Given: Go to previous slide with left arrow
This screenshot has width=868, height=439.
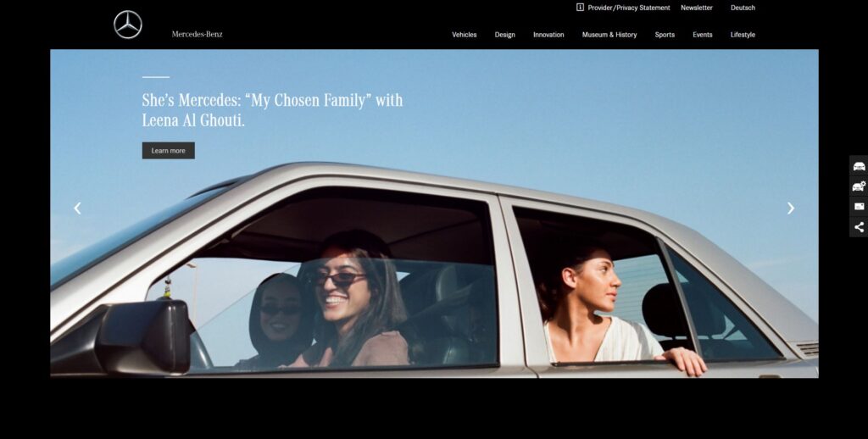Looking at the screenshot, I should pos(77,208).
